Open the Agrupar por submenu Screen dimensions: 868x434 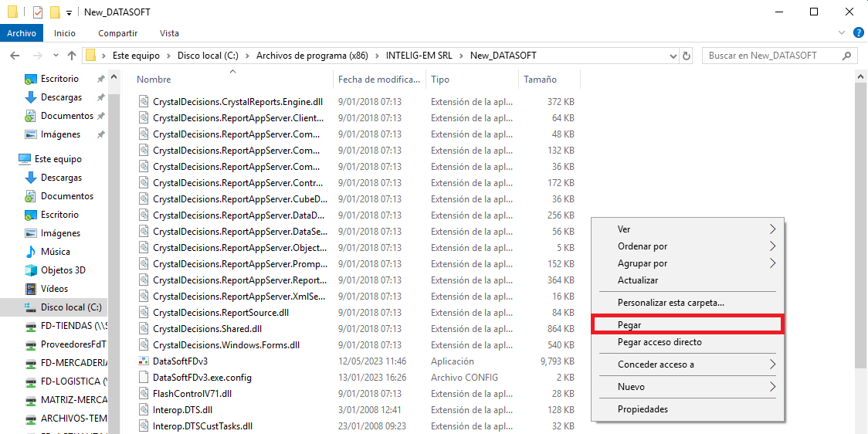pyautogui.click(x=687, y=263)
